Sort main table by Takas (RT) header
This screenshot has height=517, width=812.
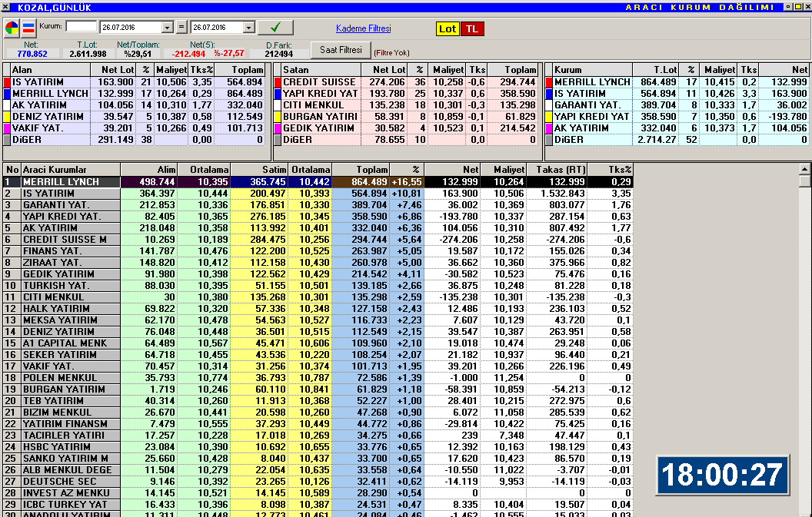pos(557,169)
